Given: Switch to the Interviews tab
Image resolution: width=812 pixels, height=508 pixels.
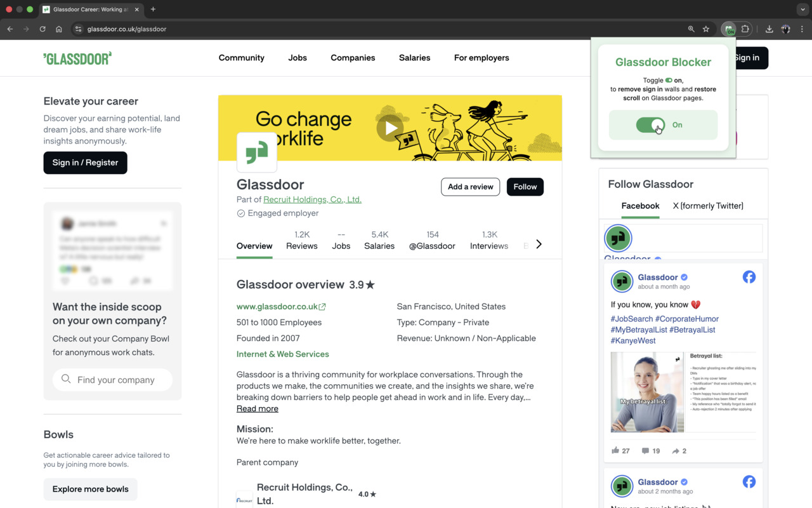Looking at the screenshot, I should [x=489, y=240].
